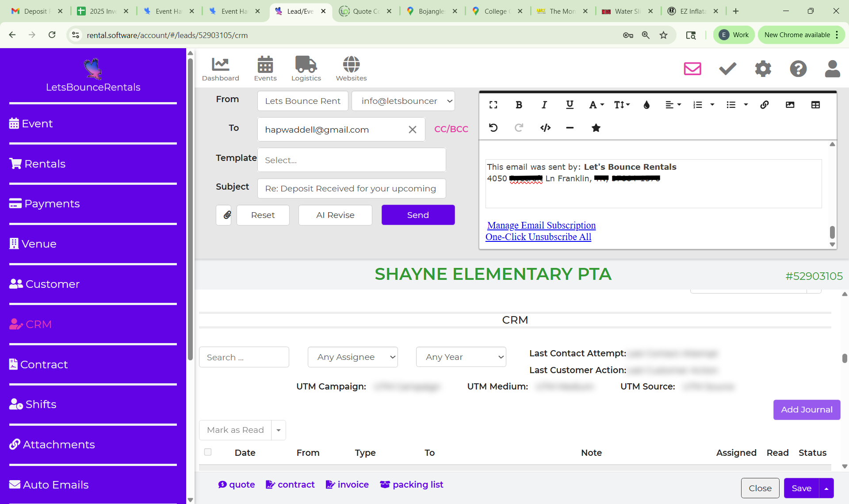Open the Any Year dropdown
This screenshot has height=504, width=849.
tap(461, 357)
